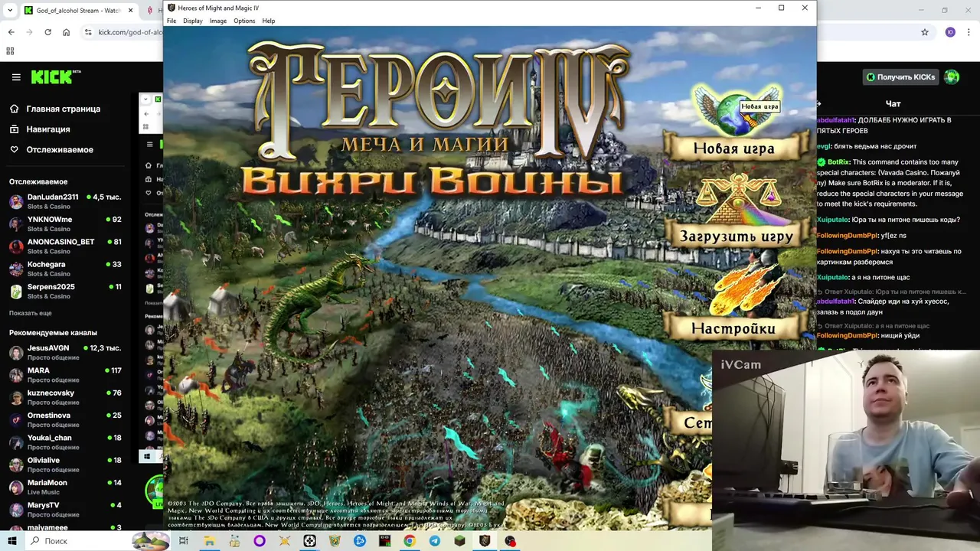Image resolution: width=980 pixels, height=551 pixels.
Task: Open site information icon in address bar
Action: pos(88,32)
